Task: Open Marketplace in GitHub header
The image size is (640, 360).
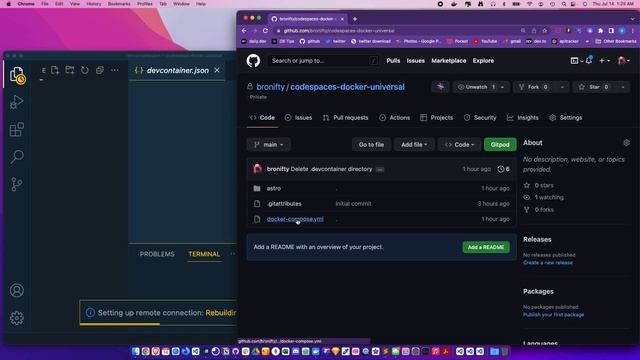Action: point(449,61)
